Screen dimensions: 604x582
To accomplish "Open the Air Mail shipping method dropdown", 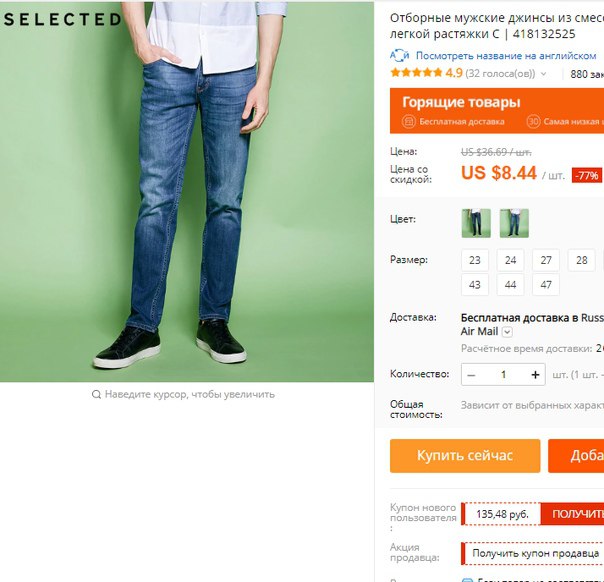I will point(507,332).
